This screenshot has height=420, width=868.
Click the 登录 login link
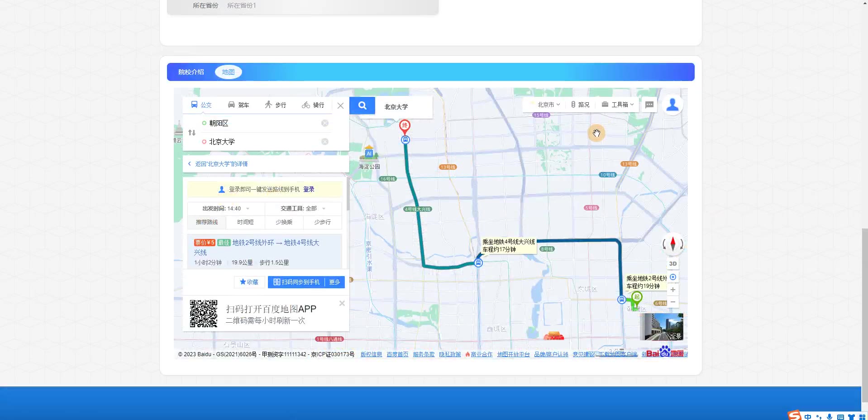click(309, 189)
